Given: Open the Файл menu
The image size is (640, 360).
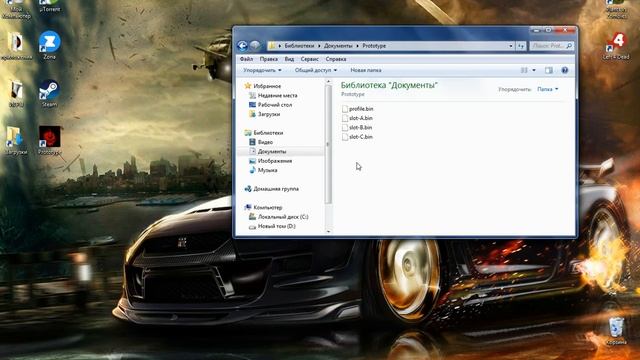Looking at the screenshot, I should point(246,59).
